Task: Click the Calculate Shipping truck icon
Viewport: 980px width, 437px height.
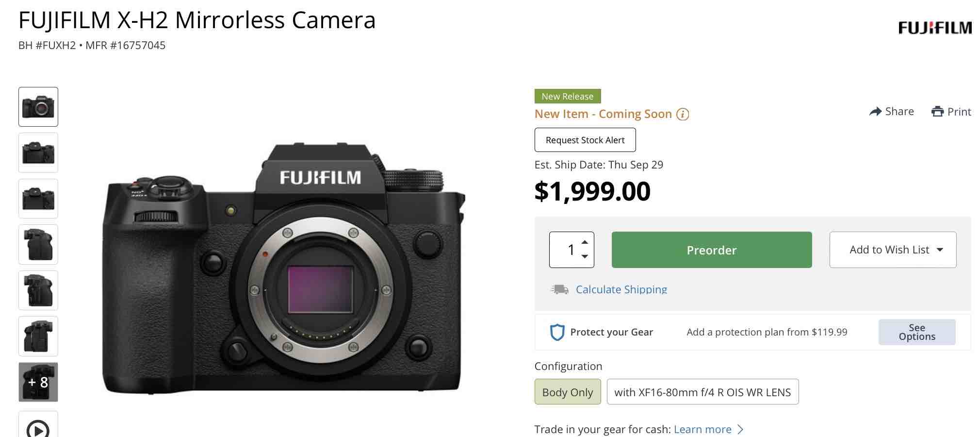Action: point(559,289)
